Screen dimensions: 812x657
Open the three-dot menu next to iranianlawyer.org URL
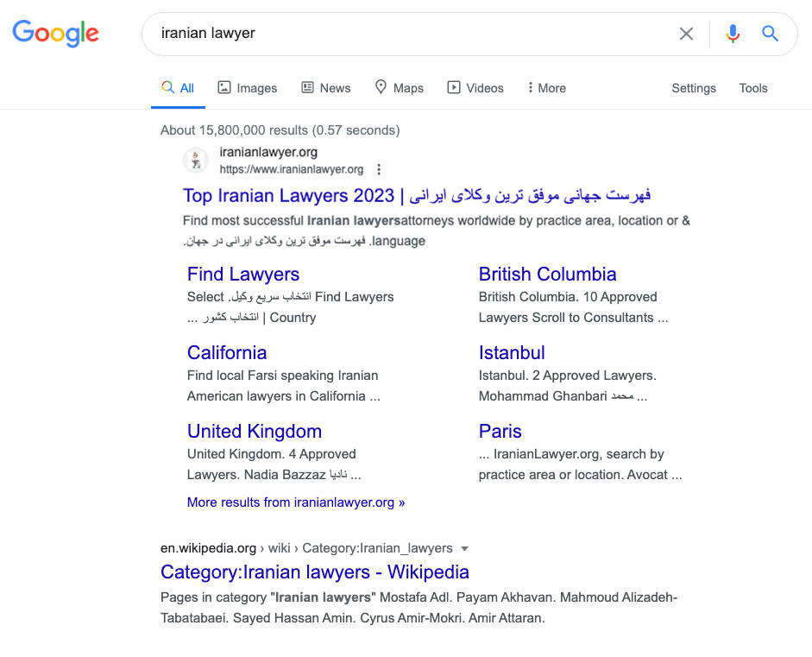click(379, 169)
